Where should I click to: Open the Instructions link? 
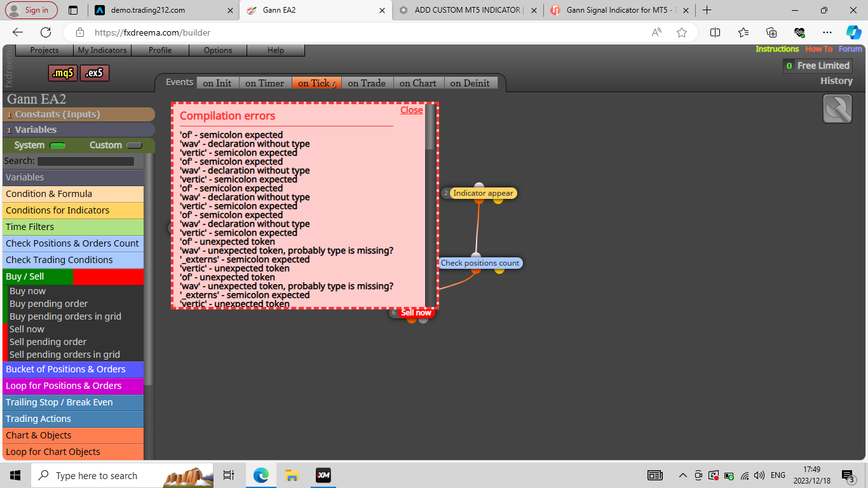pos(777,49)
